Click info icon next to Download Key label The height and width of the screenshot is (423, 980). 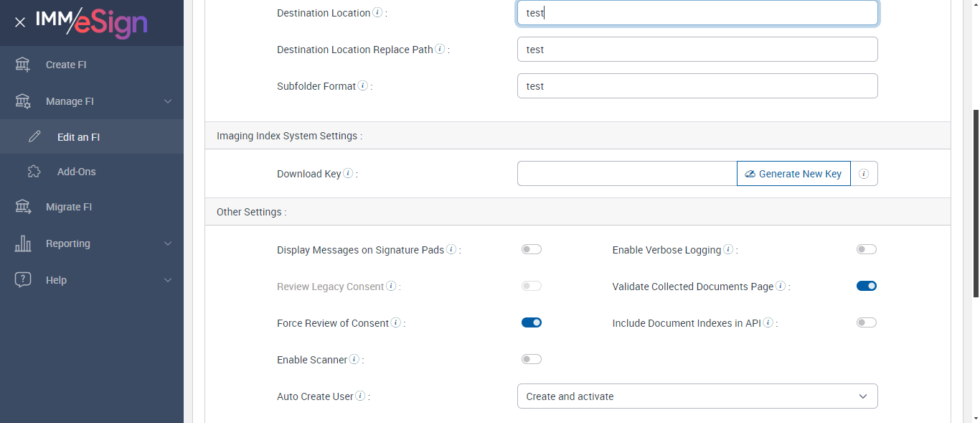pos(348,174)
